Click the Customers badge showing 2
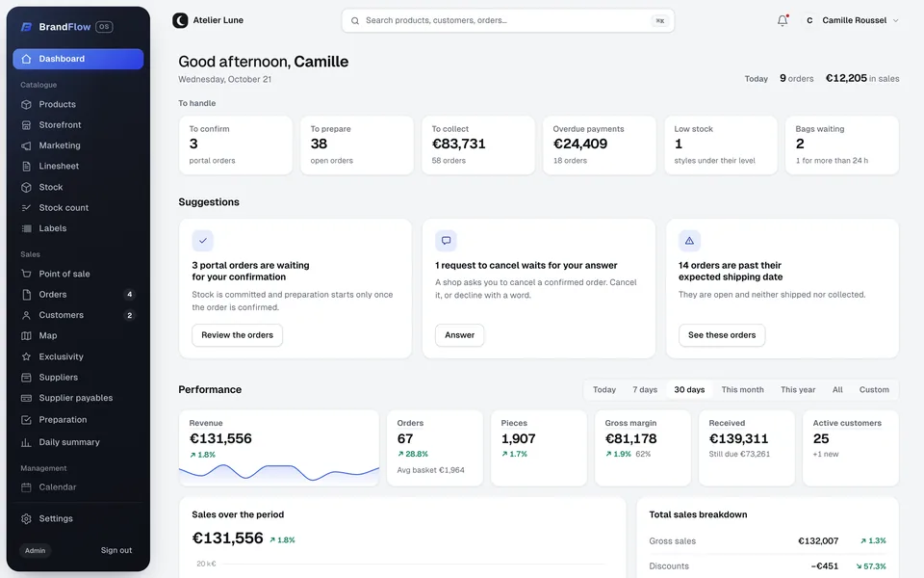 coord(130,315)
